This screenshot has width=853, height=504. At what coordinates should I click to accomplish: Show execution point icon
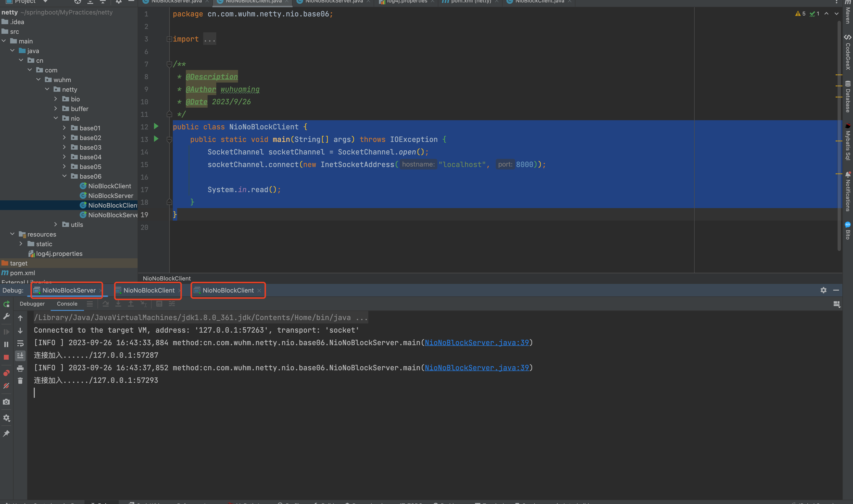[106, 304]
